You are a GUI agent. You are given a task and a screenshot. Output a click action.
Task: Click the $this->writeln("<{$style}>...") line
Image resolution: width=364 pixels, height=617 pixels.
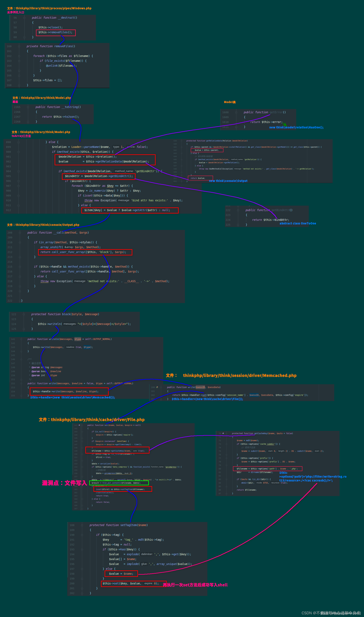pyautogui.click(x=84, y=324)
